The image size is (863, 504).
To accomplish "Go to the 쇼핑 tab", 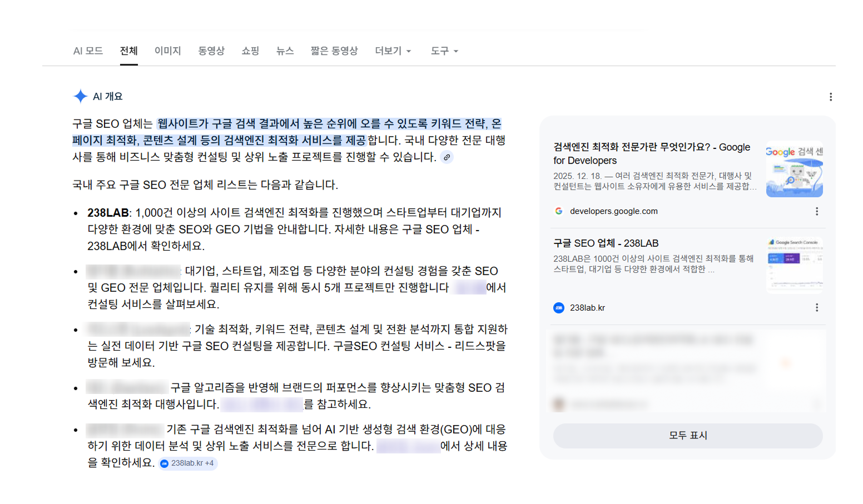I will (x=250, y=51).
